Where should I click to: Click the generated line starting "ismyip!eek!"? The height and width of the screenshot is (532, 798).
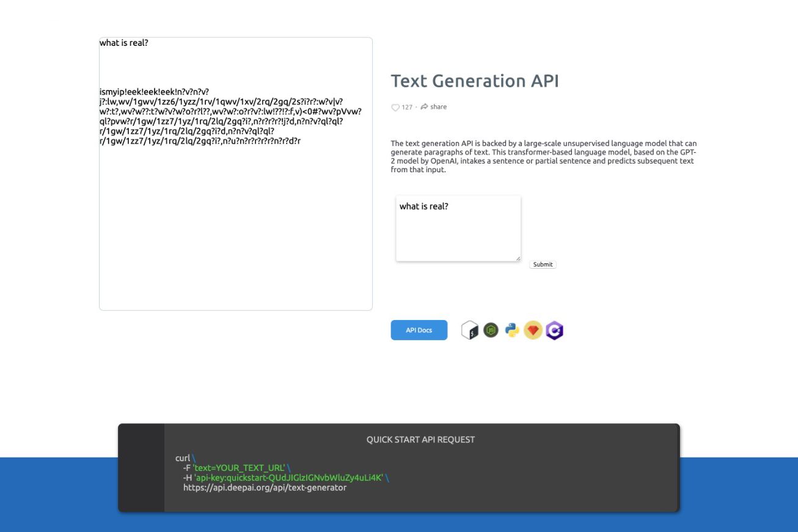(155, 92)
